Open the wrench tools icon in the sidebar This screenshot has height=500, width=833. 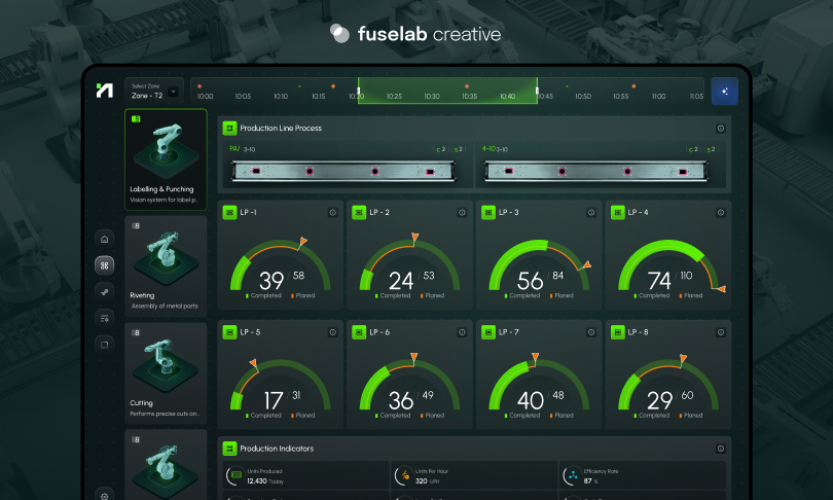104,292
